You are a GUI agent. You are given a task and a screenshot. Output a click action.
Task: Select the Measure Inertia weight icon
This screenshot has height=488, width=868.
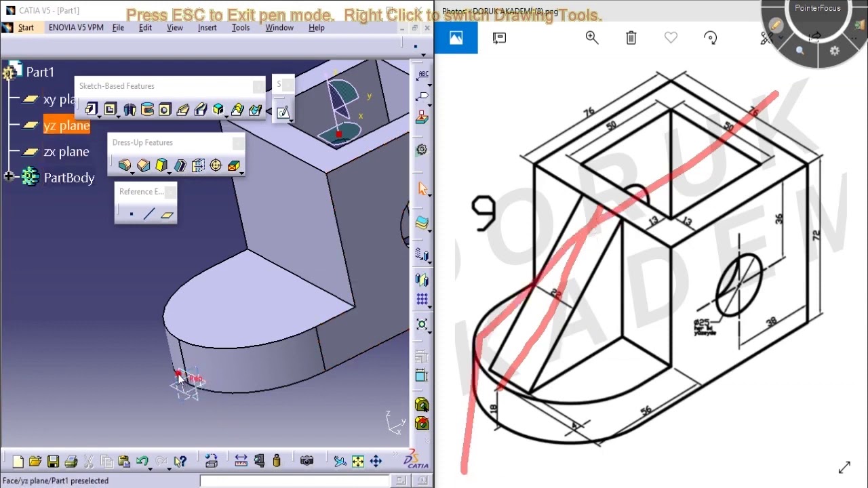click(276, 462)
